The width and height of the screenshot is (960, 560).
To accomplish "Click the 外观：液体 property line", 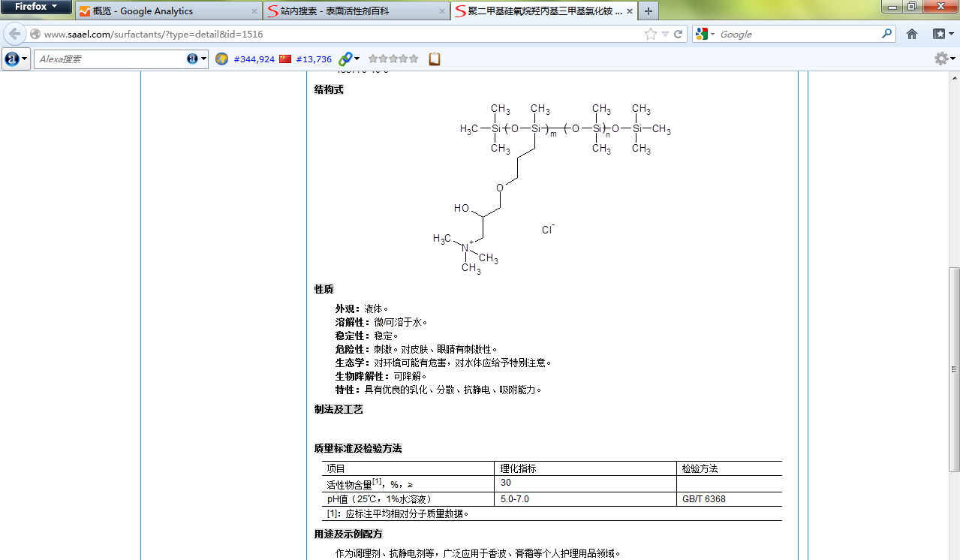I will 362,309.
